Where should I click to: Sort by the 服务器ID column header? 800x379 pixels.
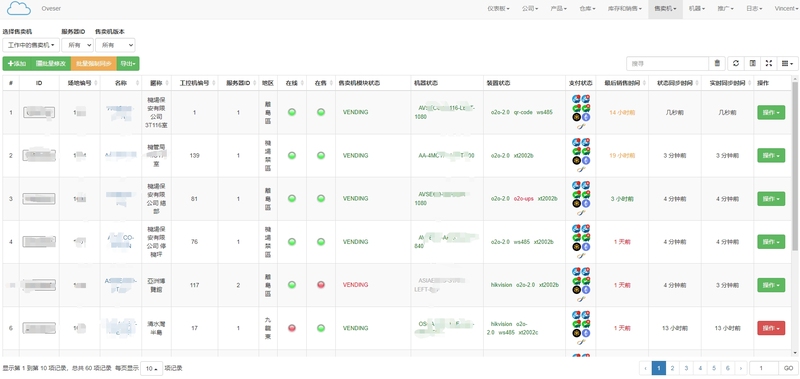[x=238, y=83]
